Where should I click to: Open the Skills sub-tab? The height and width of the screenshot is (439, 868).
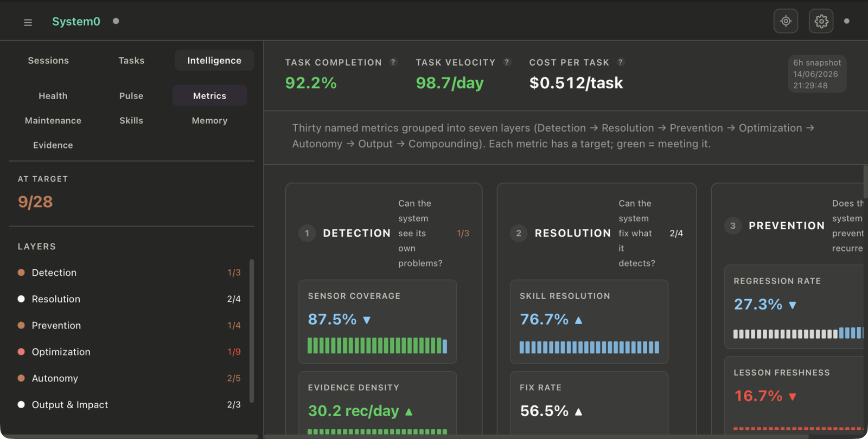[x=131, y=120]
